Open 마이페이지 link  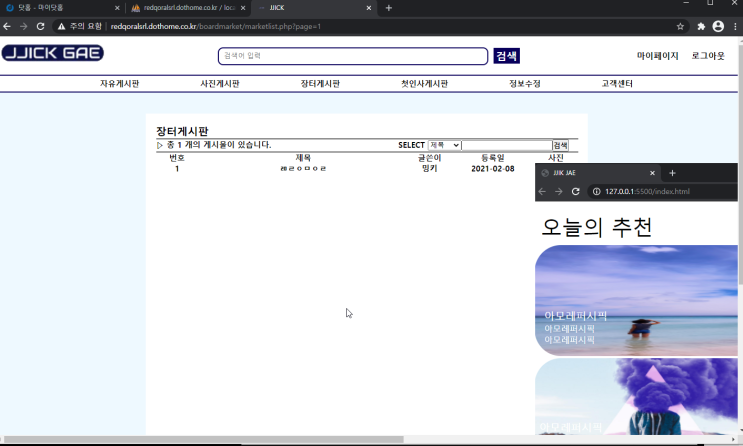(657, 56)
